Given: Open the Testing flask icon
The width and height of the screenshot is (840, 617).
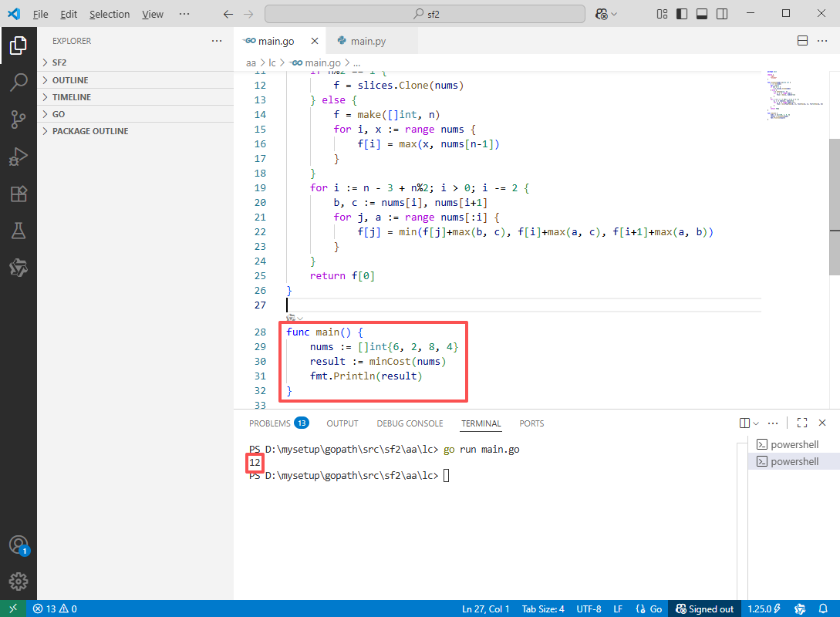Looking at the screenshot, I should click(19, 231).
